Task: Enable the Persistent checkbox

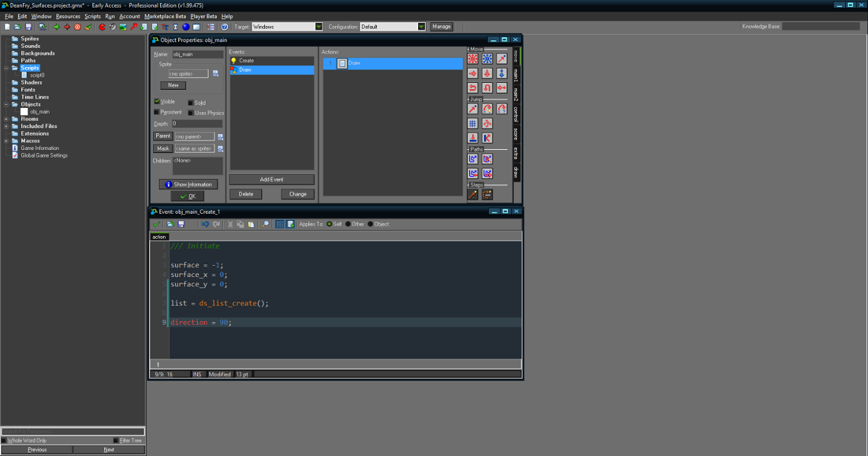Action: click(158, 113)
